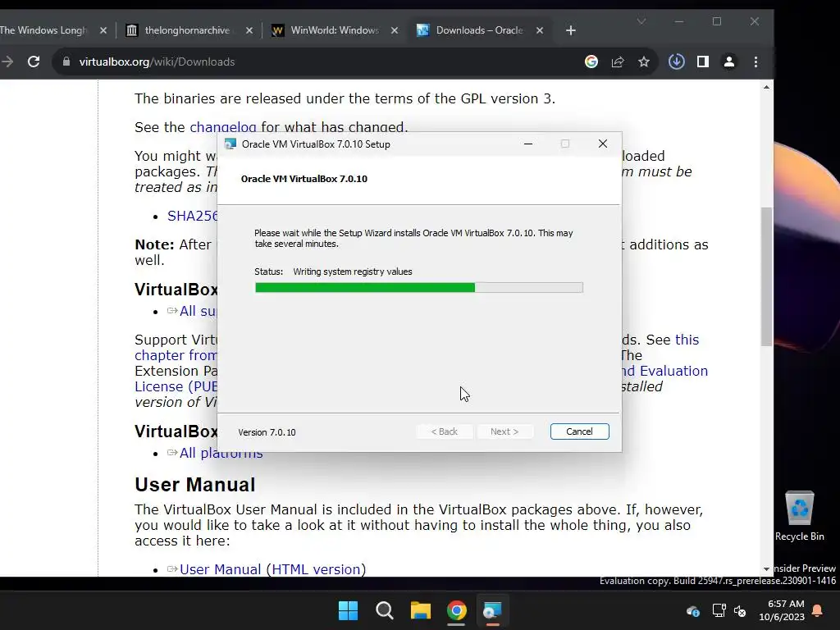Close The Windows Longhorn tab
The height and width of the screenshot is (630, 840).
[x=103, y=30]
